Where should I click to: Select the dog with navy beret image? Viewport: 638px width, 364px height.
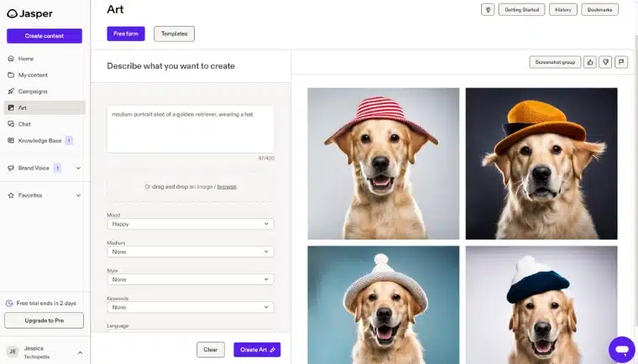541,304
